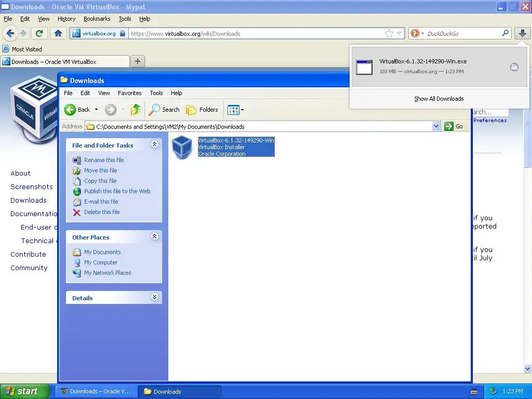Click Rename this file

(x=104, y=160)
